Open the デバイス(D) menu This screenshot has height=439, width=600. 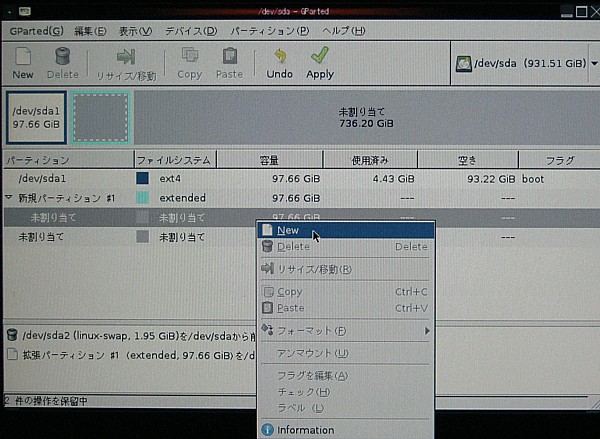(x=191, y=31)
